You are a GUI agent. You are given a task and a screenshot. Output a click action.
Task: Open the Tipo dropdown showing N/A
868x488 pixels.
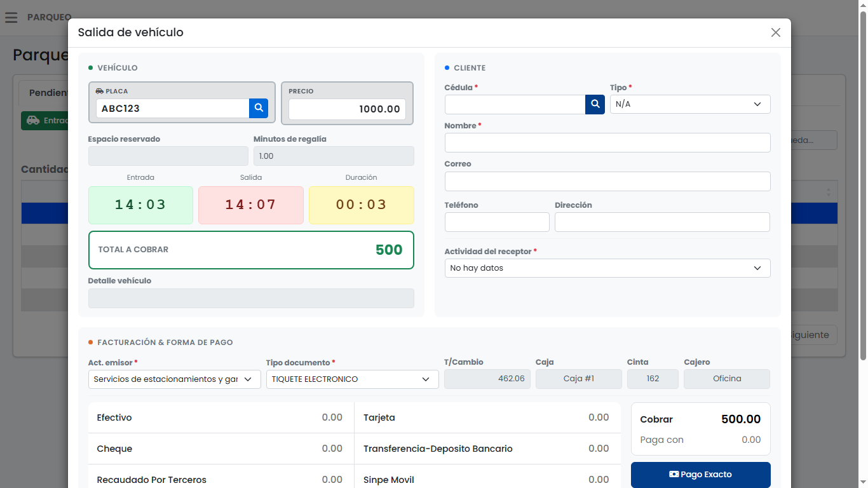tap(690, 104)
